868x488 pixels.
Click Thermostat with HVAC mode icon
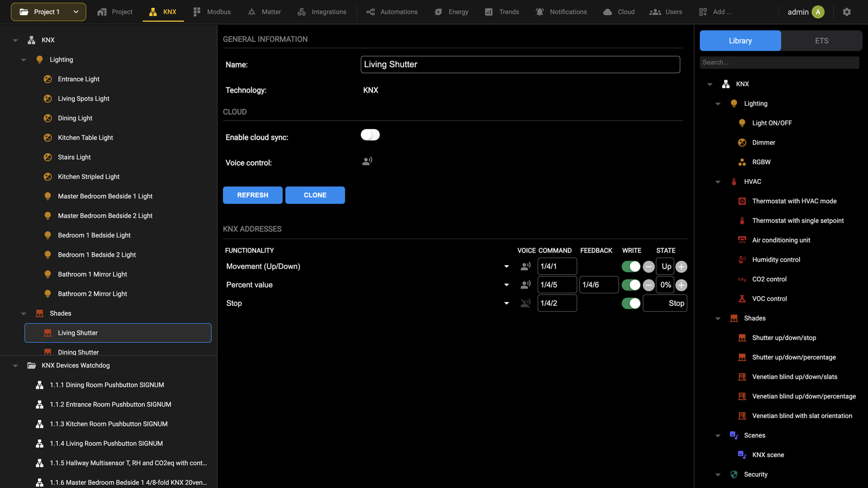742,201
